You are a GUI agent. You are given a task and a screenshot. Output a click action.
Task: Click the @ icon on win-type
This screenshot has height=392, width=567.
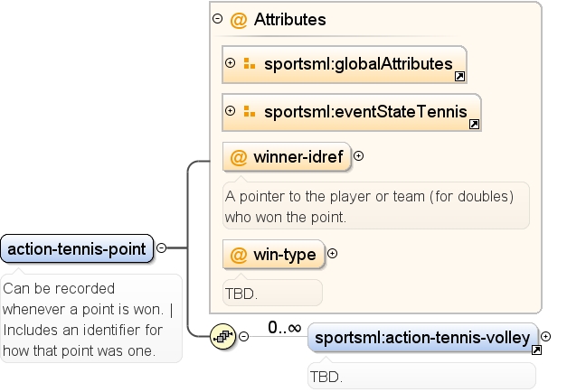(x=239, y=255)
